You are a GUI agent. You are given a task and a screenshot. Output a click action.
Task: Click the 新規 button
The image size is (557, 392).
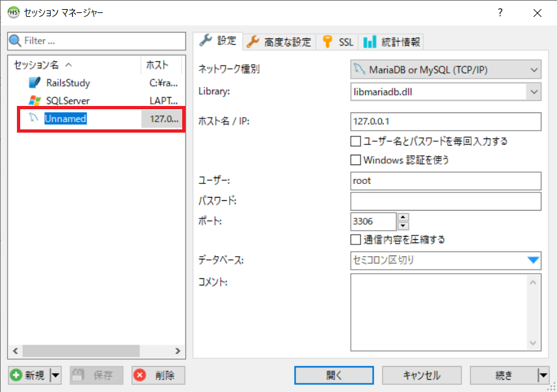point(30,375)
